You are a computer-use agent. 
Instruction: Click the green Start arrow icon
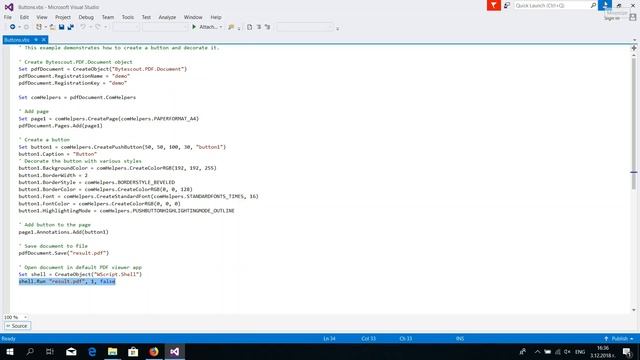194,27
